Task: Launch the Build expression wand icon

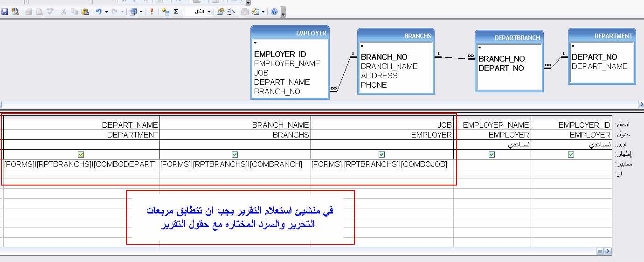Action: click(231, 12)
